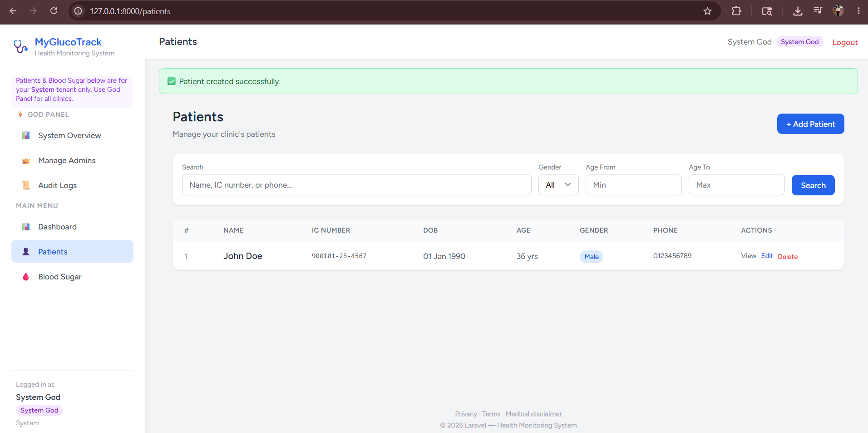Open the Terms footer link
Image resolution: width=868 pixels, height=433 pixels.
(491, 414)
